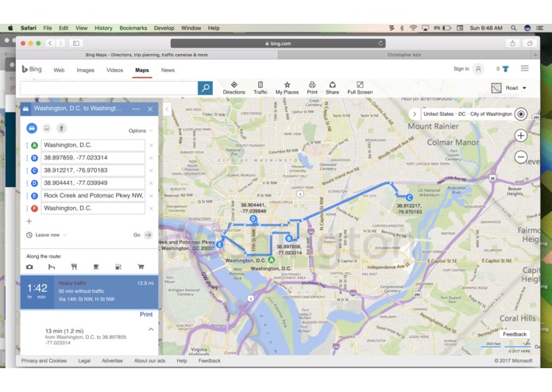Open Privacy and Cookies footer link

[44, 361]
